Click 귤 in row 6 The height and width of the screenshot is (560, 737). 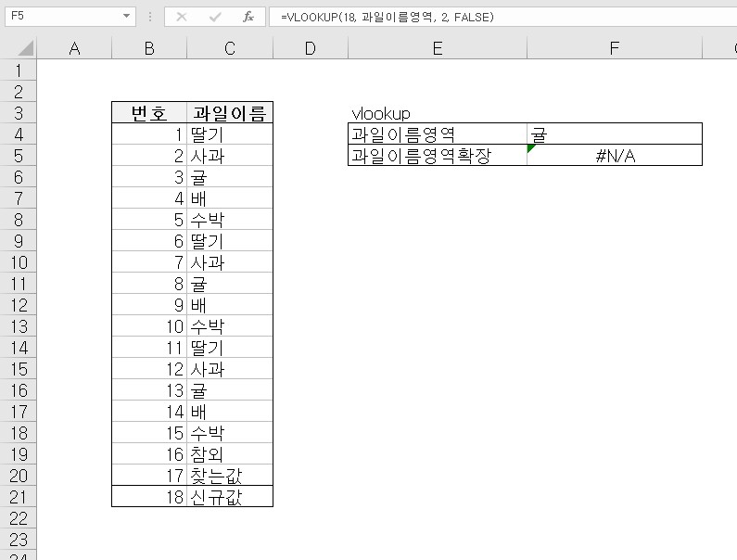coord(230,177)
